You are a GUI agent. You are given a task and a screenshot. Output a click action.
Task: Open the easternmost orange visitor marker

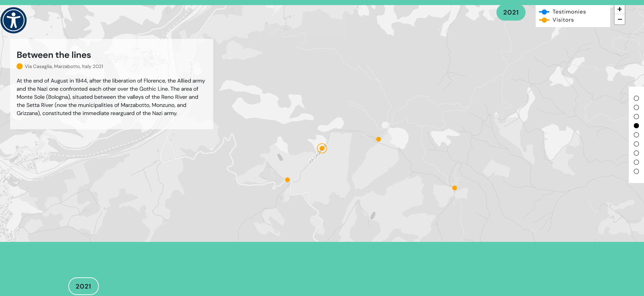[454, 188]
